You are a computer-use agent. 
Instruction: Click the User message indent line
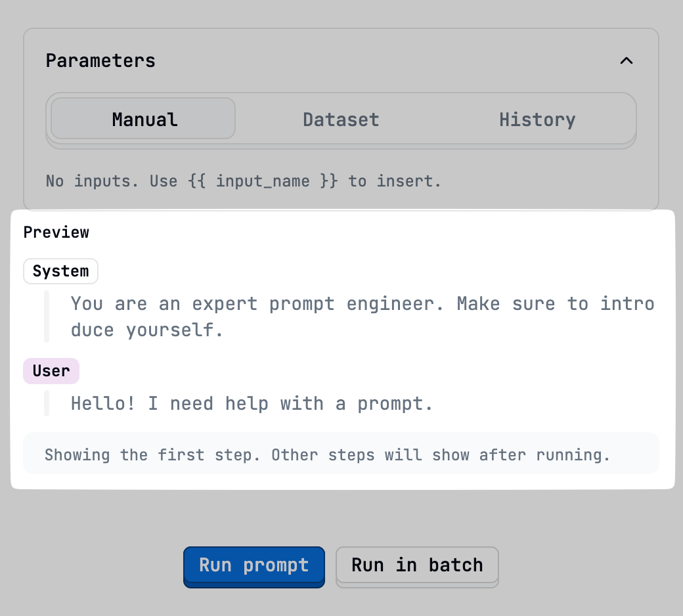coord(47,403)
